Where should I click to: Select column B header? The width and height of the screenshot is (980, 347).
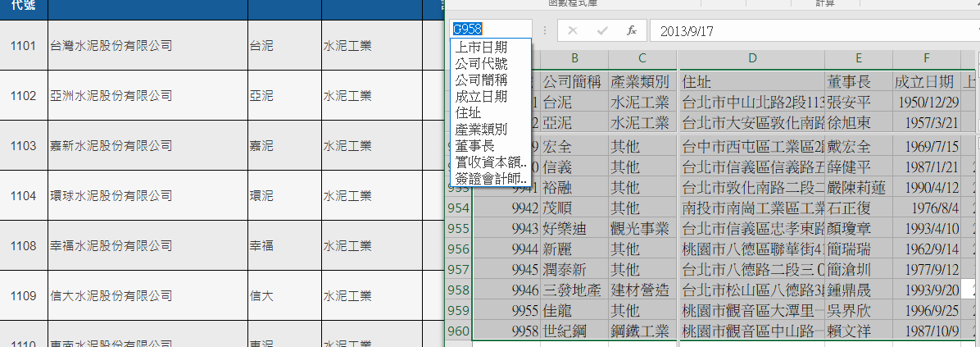click(x=574, y=59)
